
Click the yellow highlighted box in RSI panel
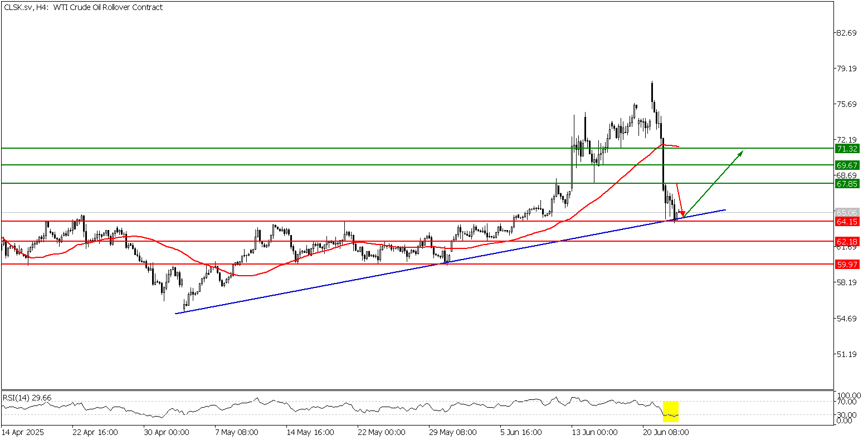pos(670,411)
